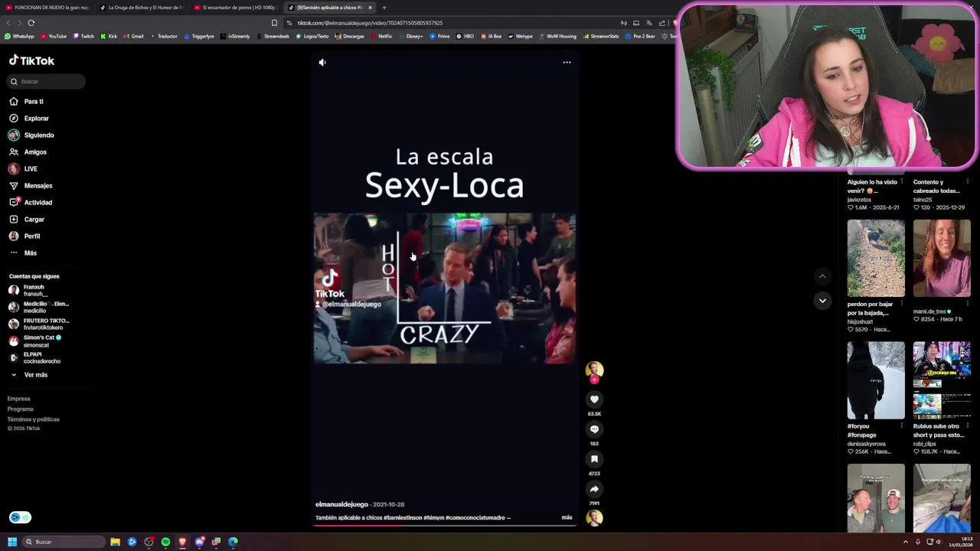This screenshot has width=980, height=551.
Task: Open options for the 'Alguien lo ha visto' video
Action: [901, 182]
